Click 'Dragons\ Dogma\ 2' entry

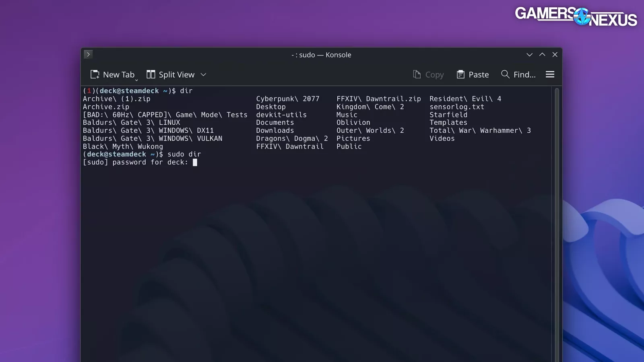pos(292,139)
